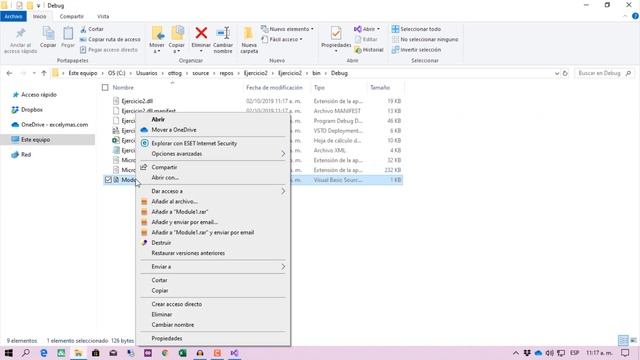640x360 pixels.
Task: Open the Archivo tab
Action: pyautogui.click(x=13, y=16)
